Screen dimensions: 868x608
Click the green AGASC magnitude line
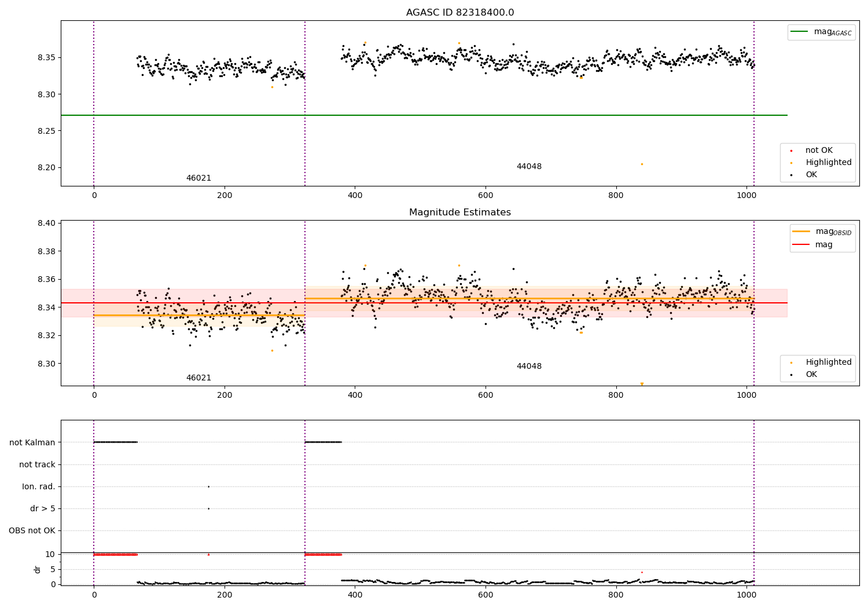point(424,115)
